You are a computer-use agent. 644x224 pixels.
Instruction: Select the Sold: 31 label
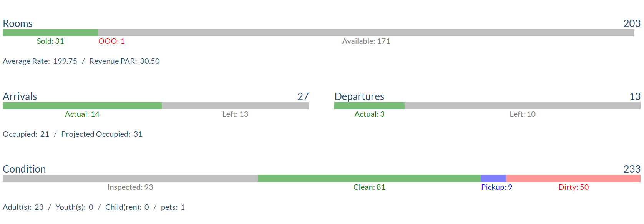(x=50, y=41)
